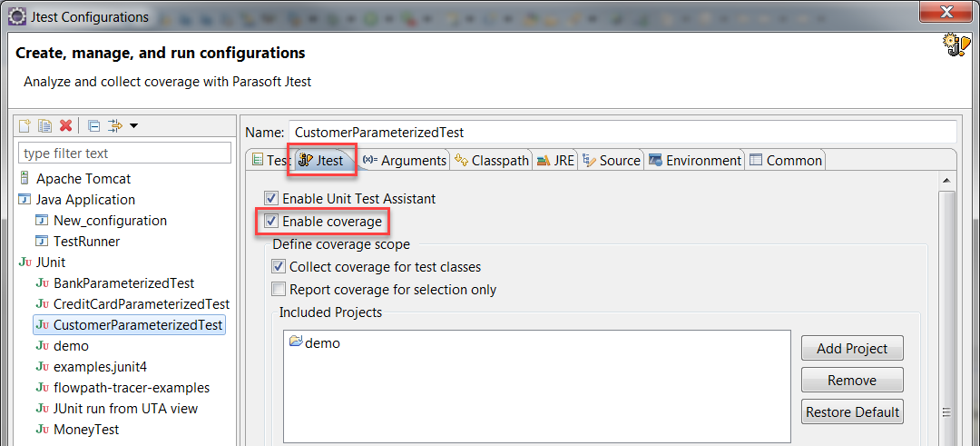Click the Restore Default button
Image resolution: width=980 pixels, height=446 pixels.
(852, 412)
